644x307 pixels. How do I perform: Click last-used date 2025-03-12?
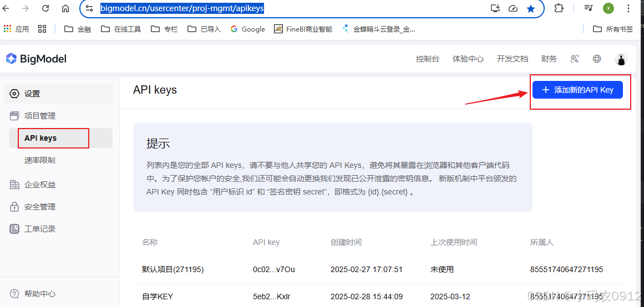tap(450, 296)
